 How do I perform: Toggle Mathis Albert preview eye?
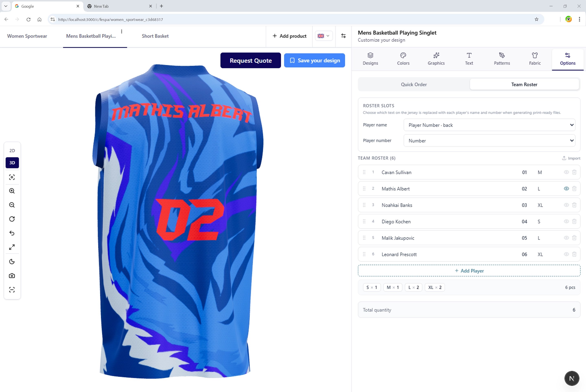(566, 189)
